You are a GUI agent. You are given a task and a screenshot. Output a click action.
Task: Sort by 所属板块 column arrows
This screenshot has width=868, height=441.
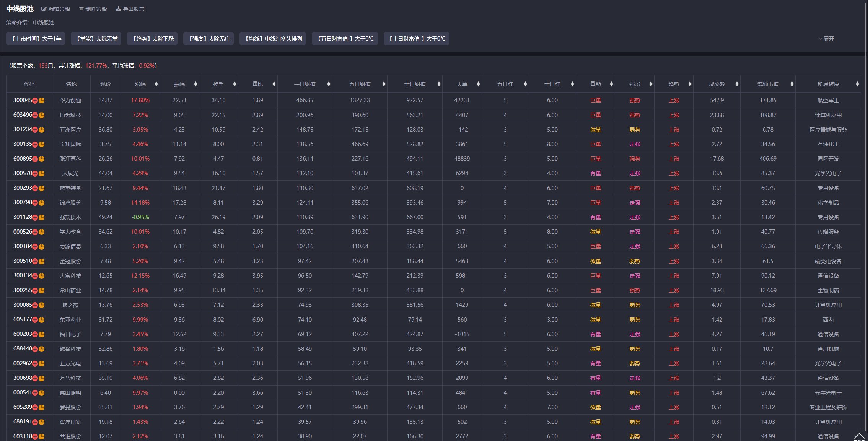[x=857, y=84]
